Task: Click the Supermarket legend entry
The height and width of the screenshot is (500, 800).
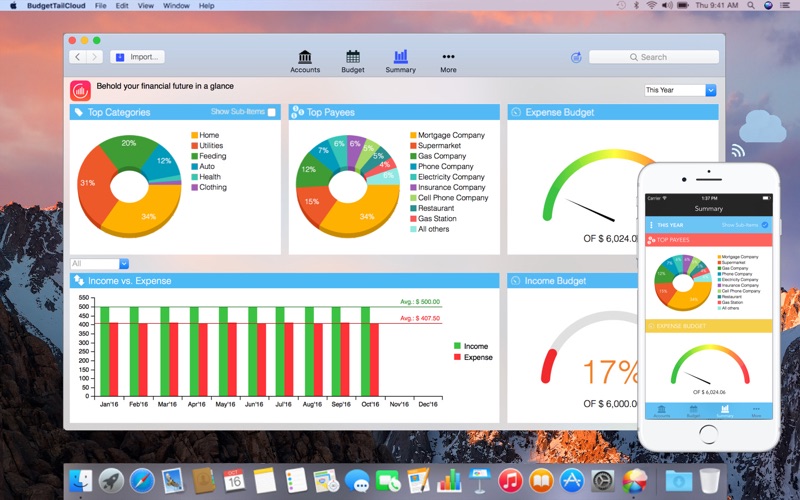Action: click(x=439, y=145)
